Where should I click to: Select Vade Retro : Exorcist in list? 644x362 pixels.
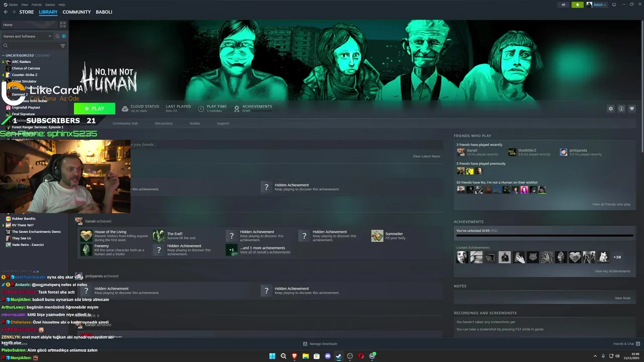(x=28, y=245)
